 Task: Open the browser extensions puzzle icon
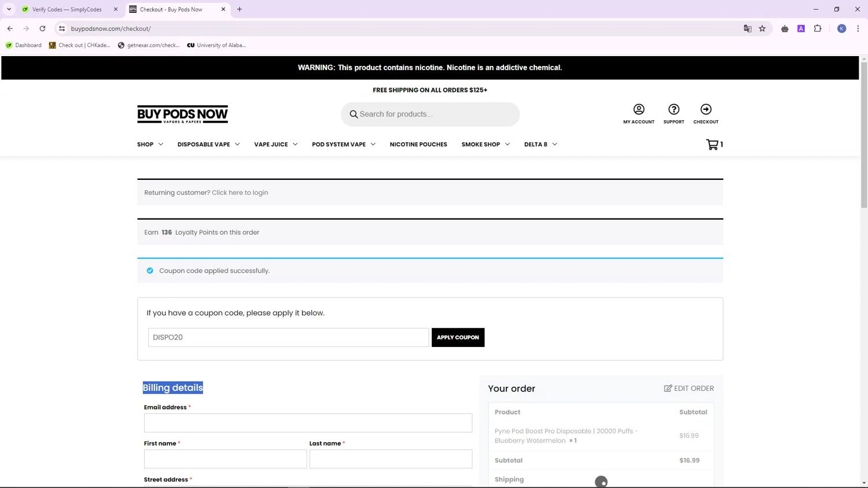click(x=818, y=28)
